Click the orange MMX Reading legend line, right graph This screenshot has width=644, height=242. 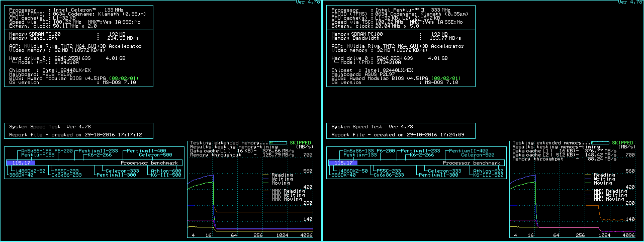tap(588, 191)
